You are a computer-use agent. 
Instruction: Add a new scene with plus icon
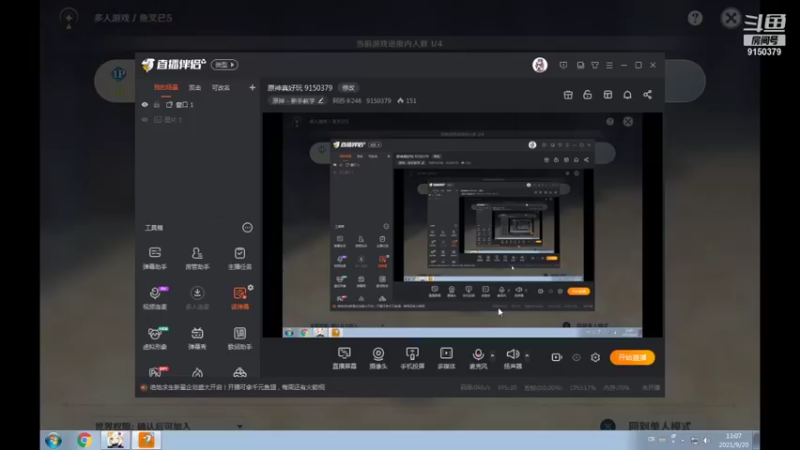[x=252, y=88]
